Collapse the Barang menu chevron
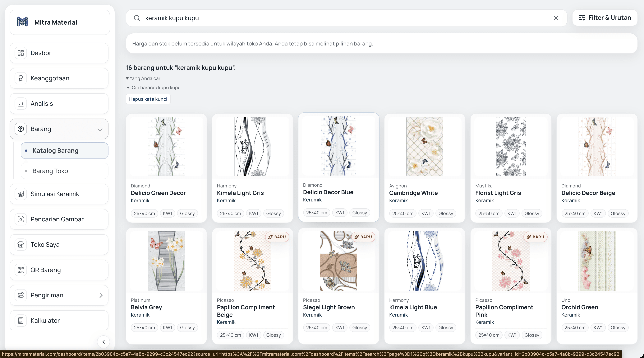The width and height of the screenshot is (644, 358). (x=100, y=129)
